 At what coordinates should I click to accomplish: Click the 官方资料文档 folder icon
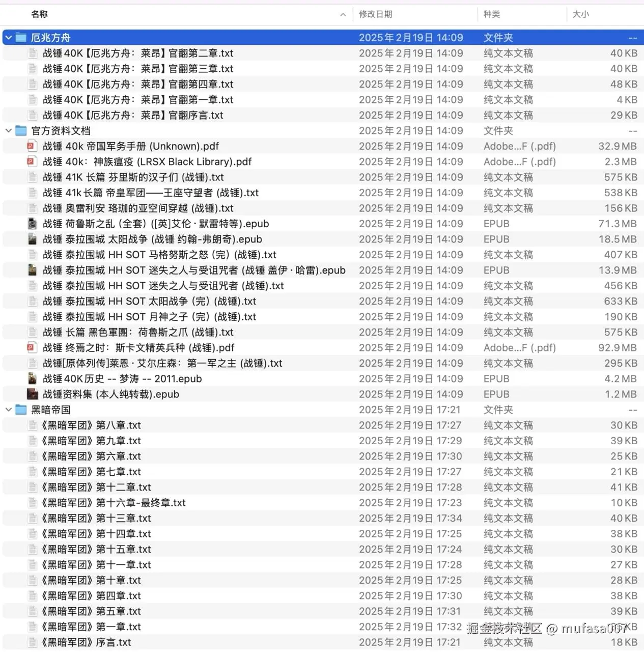coord(21,131)
